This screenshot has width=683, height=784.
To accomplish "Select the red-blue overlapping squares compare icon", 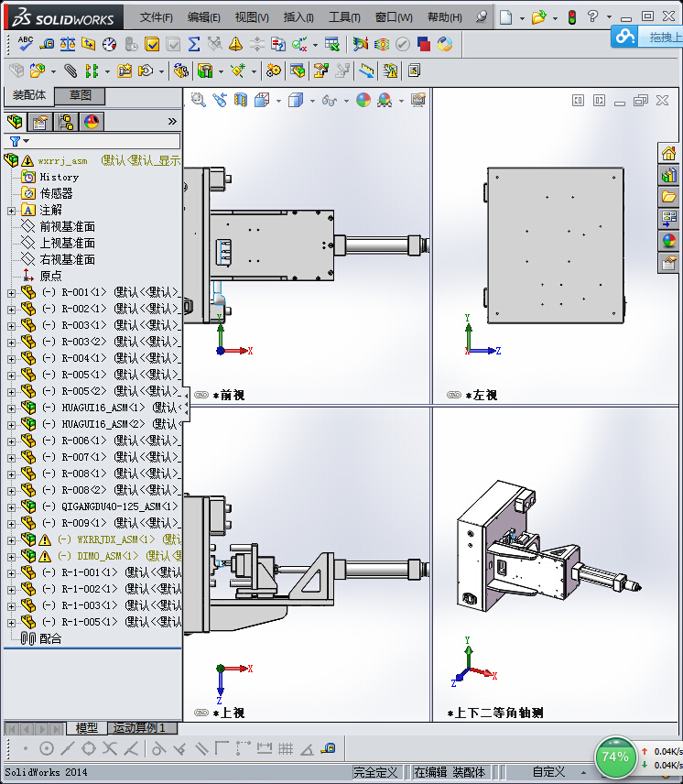I will click(423, 45).
